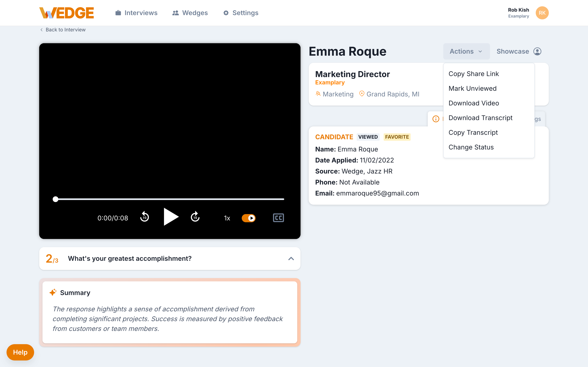Viewport: 588px width, 367px height.
Task: Open Interviews using the briefcase icon
Action: click(x=118, y=13)
